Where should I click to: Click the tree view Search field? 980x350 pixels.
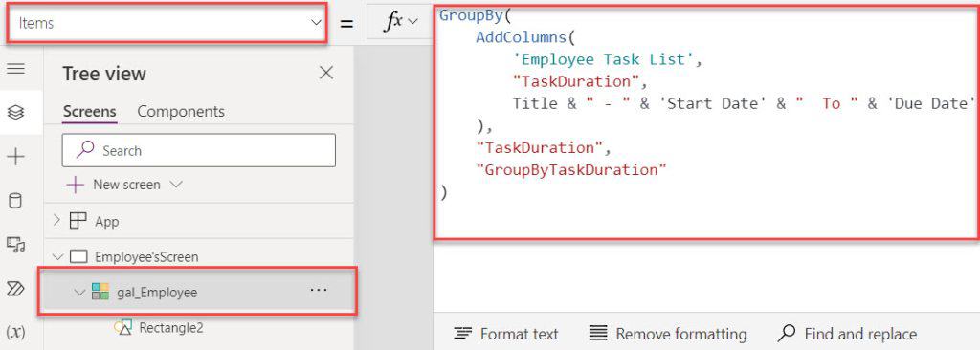199,151
